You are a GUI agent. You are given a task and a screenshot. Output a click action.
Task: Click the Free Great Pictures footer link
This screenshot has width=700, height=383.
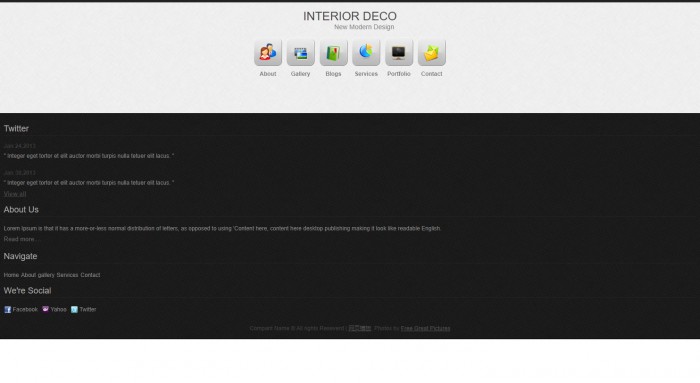click(x=425, y=328)
